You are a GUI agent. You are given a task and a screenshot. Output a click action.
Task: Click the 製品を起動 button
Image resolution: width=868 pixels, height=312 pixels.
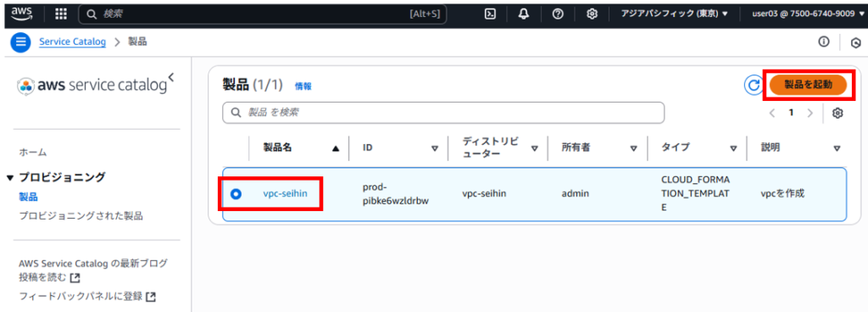pyautogui.click(x=808, y=85)
